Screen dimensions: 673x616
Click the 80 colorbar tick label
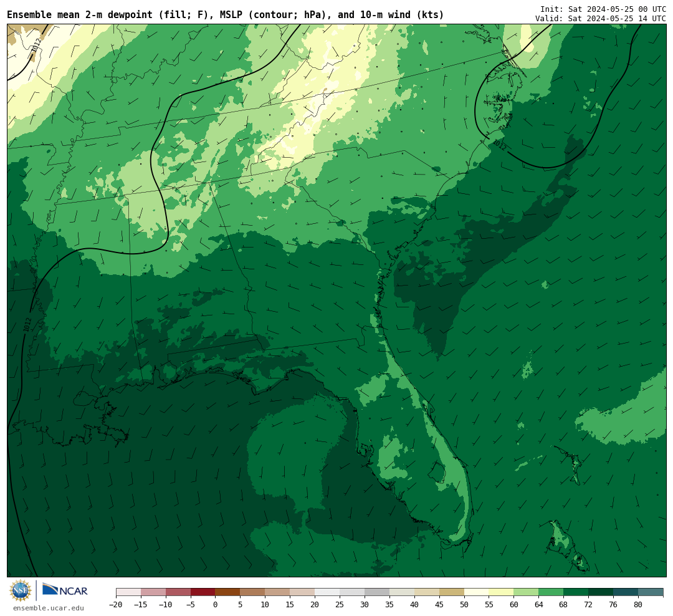pos(638,605)
